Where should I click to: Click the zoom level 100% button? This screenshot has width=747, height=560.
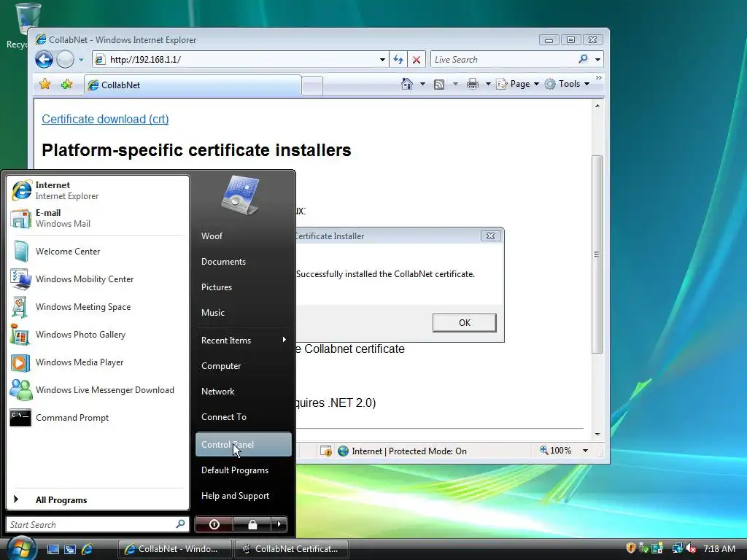(x=555, y=451)
